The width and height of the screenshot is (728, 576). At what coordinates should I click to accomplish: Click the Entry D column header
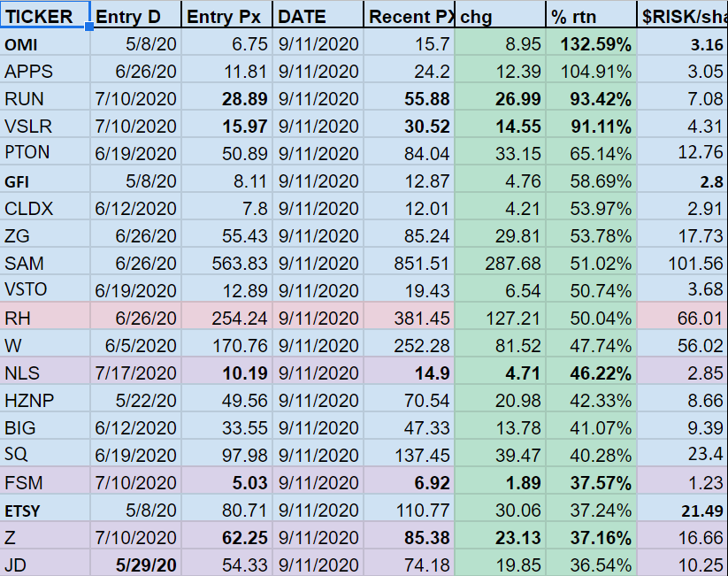[x=135, y=15]
